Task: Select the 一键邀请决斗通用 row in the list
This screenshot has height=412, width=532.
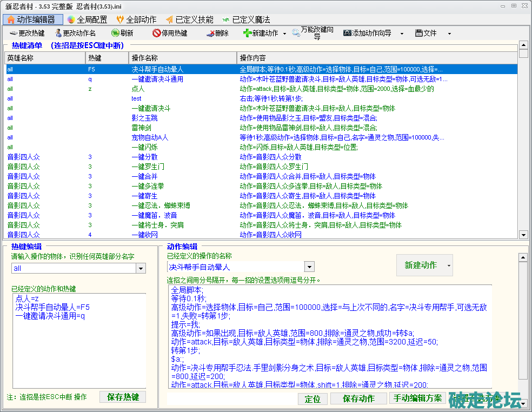Action: click(x=157, y=79)
